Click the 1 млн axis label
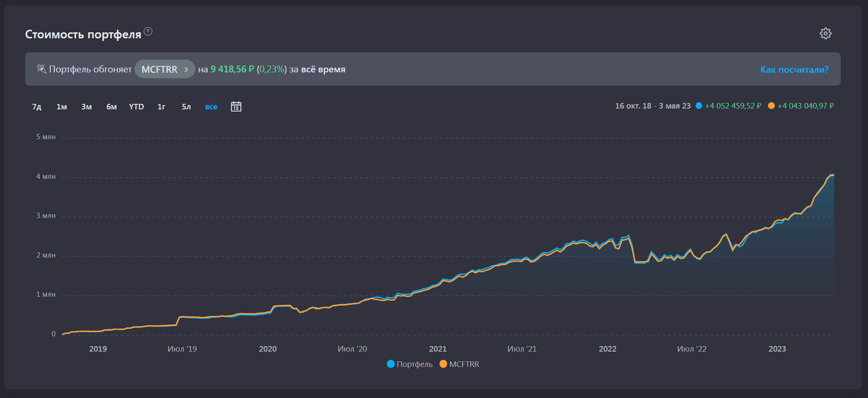Screen dimensions: 868x398 point(46,294)
